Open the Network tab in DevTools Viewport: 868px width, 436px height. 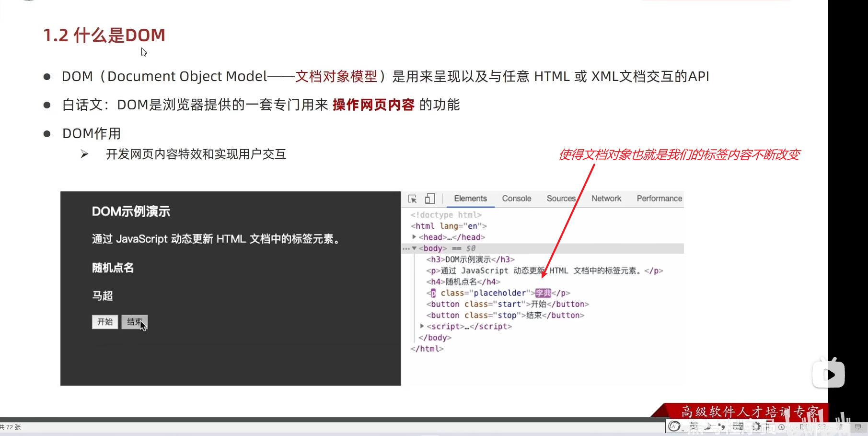(606, 199)
